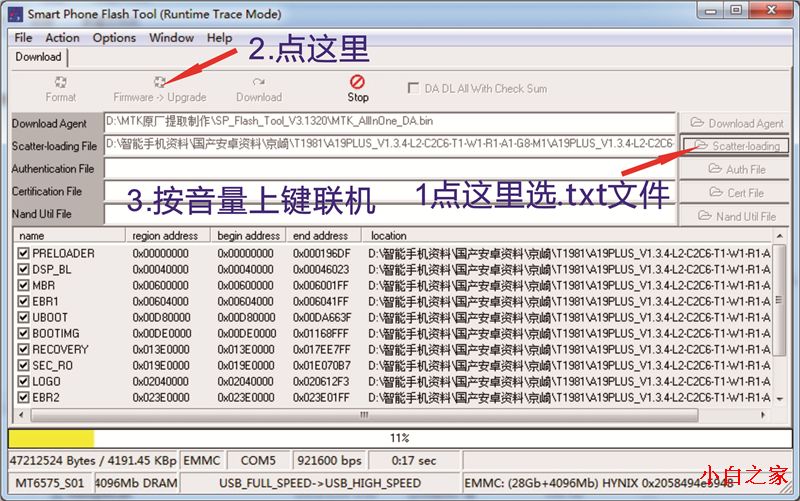Click the 0x00040000 DSP_BL begin address

pyautogui.click(x=246, y=269)
